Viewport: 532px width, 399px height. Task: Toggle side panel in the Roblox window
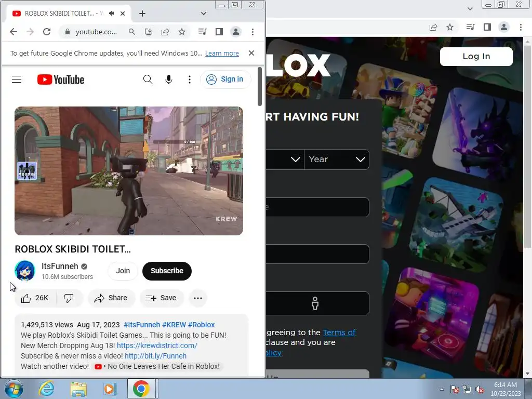[x=487, y=27]
